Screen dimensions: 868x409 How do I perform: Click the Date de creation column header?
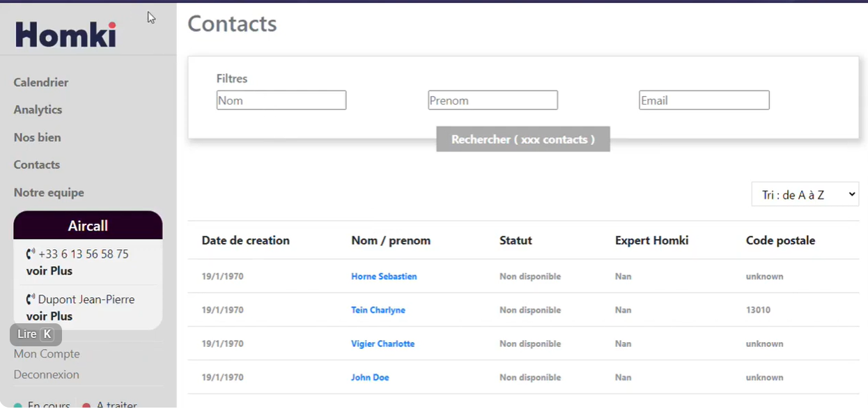click(245, 240)
